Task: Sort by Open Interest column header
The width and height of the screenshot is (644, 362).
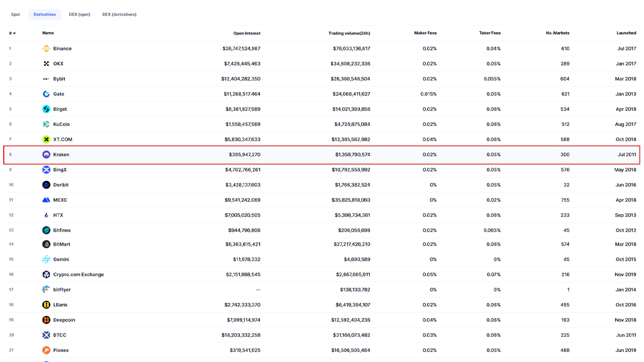Action: coord(246,33)
